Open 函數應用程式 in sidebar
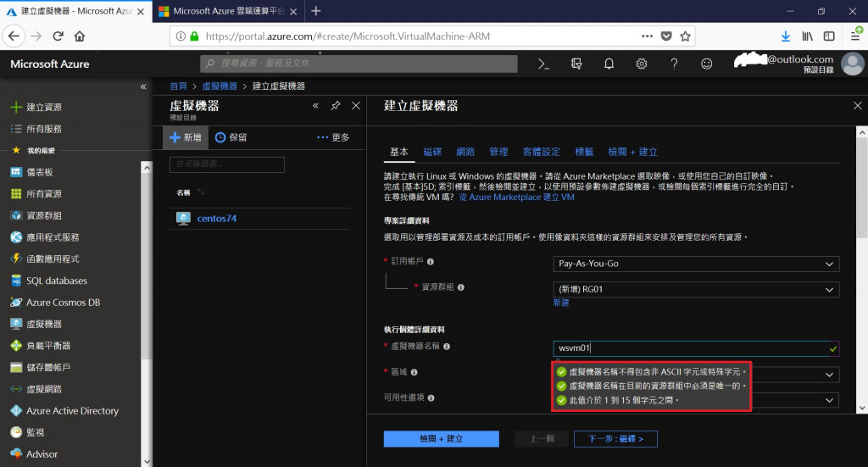Image resolution: width=868 pixels, height=467 pixels. 46,259
